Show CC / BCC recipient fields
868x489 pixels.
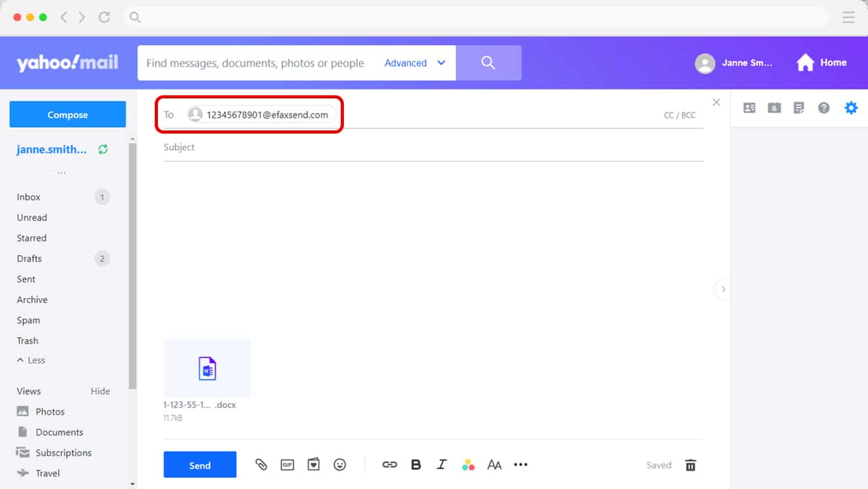point(679,114)
